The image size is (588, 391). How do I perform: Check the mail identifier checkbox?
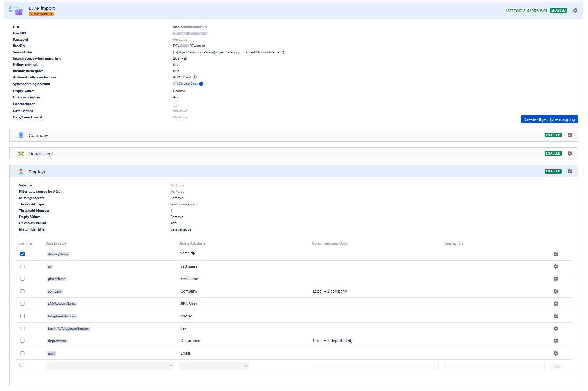pyautogui.click(x=22, y=353)
